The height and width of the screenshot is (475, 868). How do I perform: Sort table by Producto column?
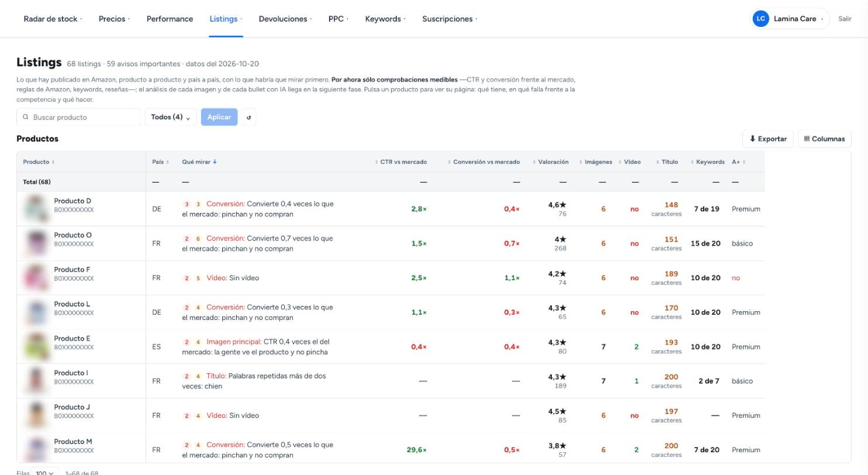point(39,162)
